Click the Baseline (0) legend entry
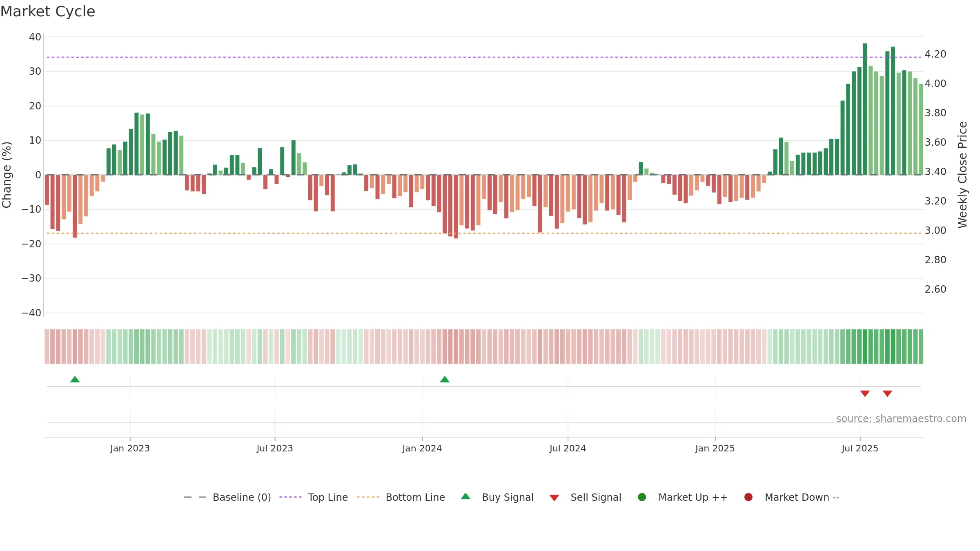This screenshot has height=551, width=980. coord(227,497)
